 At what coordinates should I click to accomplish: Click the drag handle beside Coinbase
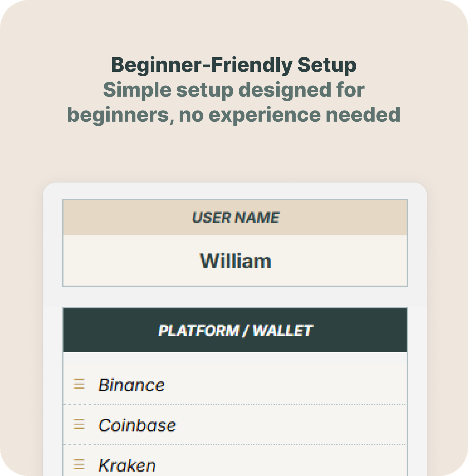click(79, 424)
